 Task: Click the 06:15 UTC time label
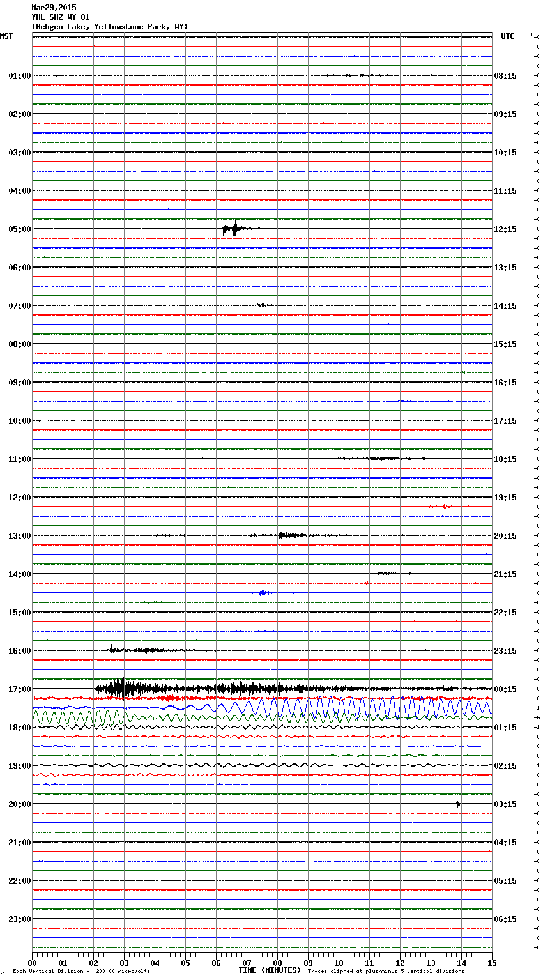[x=505, y=919]
